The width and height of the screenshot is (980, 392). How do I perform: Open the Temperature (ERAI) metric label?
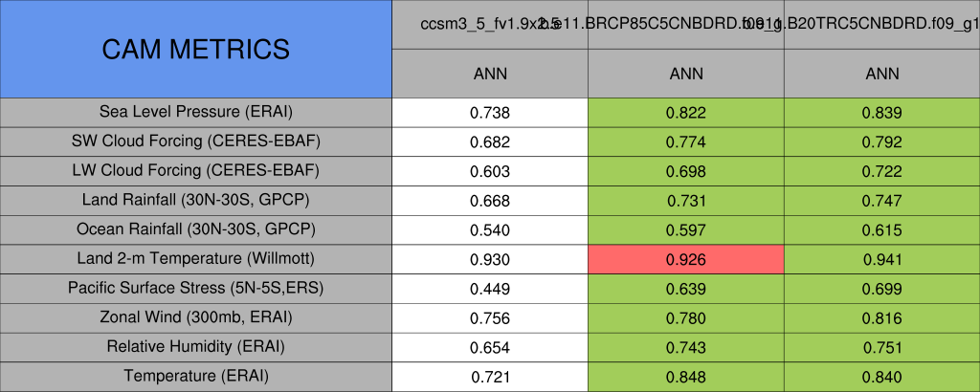click(195, 376)
